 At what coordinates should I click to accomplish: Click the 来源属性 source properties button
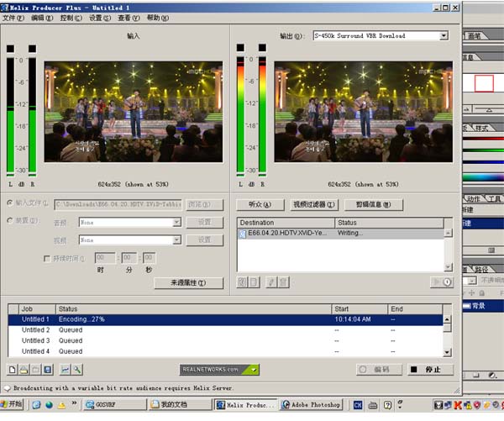pyautogui.click(x=189, y=283)
